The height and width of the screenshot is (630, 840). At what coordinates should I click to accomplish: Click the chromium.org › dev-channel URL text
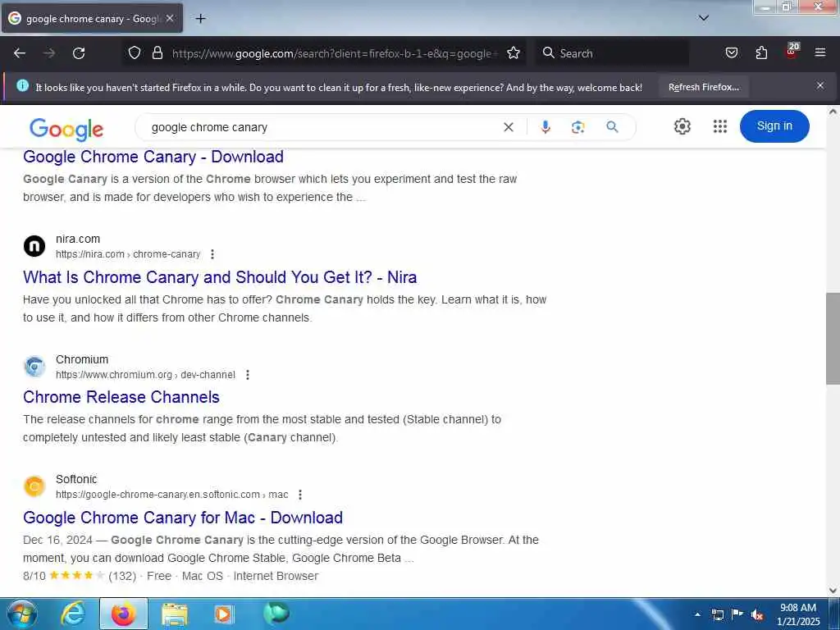(145, 375)
